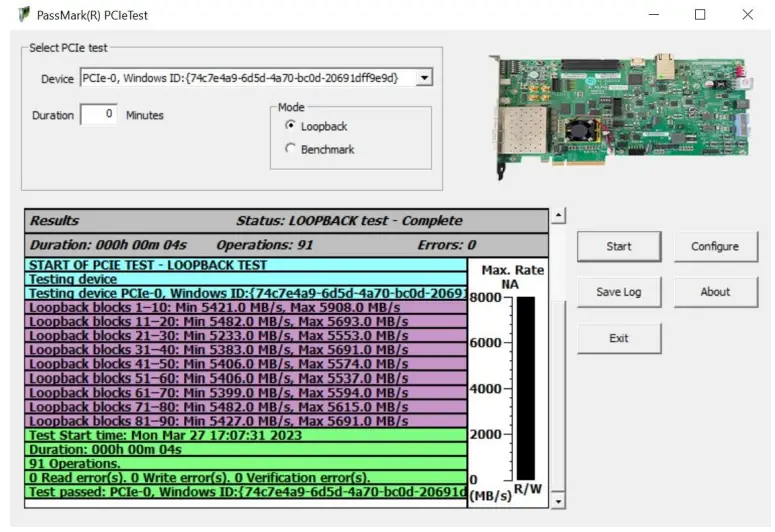The image size is (775, 532).
Task: Click the 'Test passed: PCIe-0' log row
Action: 246,492
